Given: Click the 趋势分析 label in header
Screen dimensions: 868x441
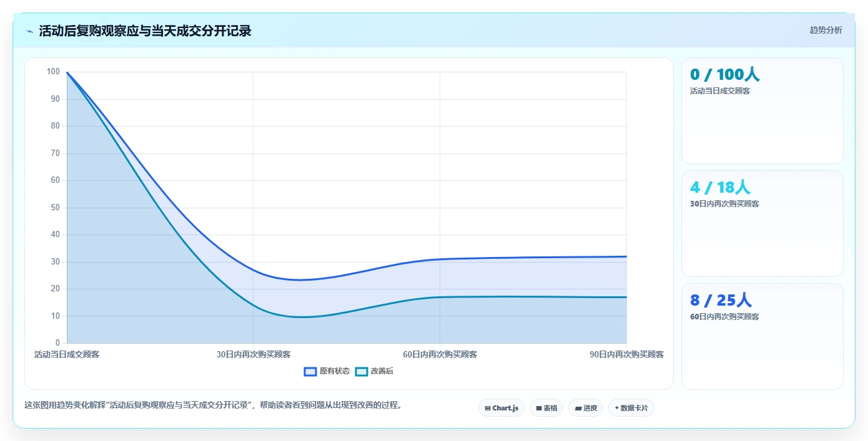Looking at the screenshot, I should (x=826, y=30).
